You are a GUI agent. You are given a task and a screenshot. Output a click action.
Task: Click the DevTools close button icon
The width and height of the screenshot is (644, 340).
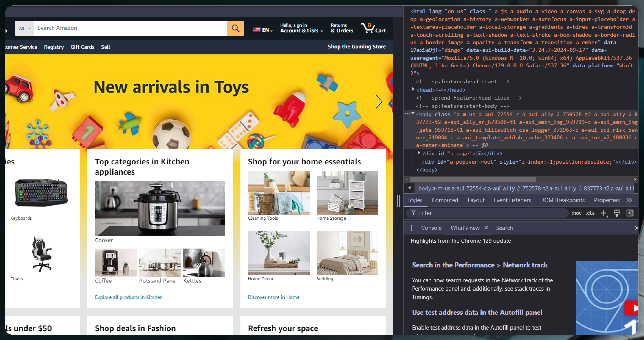pyautogui.click(x=636, y=228)
